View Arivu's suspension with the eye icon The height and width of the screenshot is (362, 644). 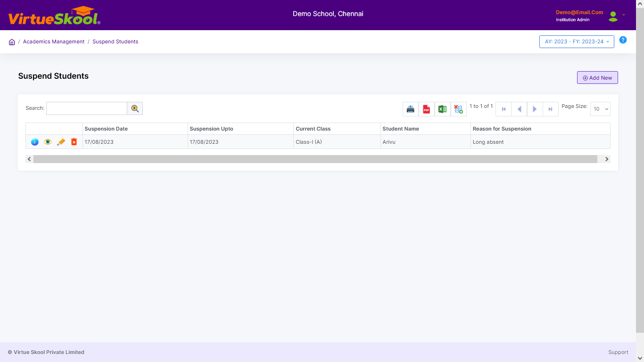48,142
